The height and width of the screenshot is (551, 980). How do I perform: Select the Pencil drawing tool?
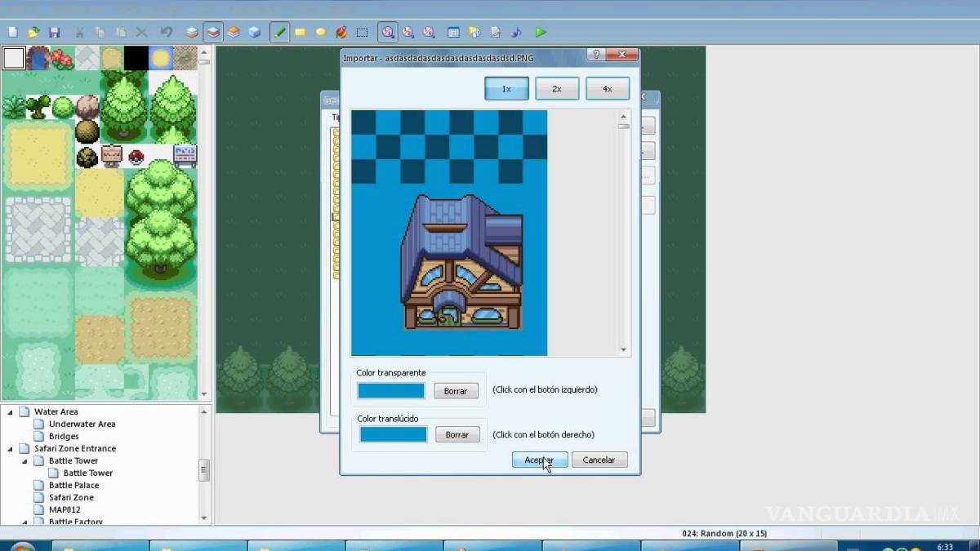point(280,33)
